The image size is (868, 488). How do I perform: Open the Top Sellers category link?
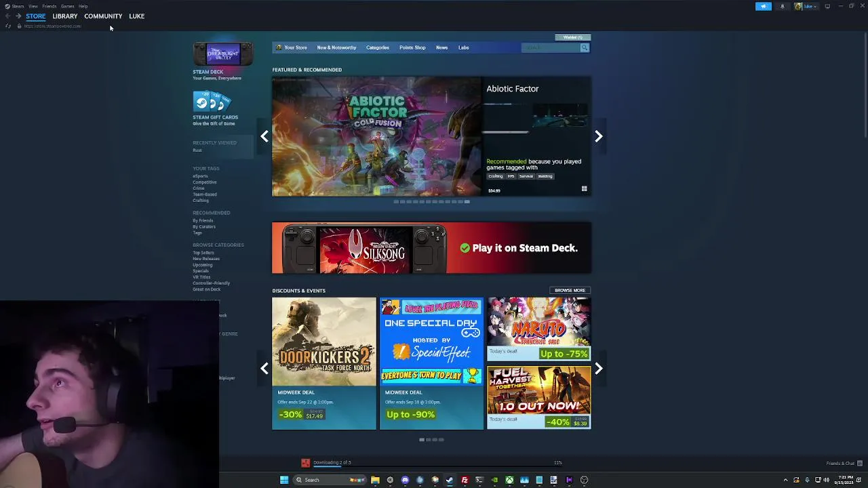(203, 253)
